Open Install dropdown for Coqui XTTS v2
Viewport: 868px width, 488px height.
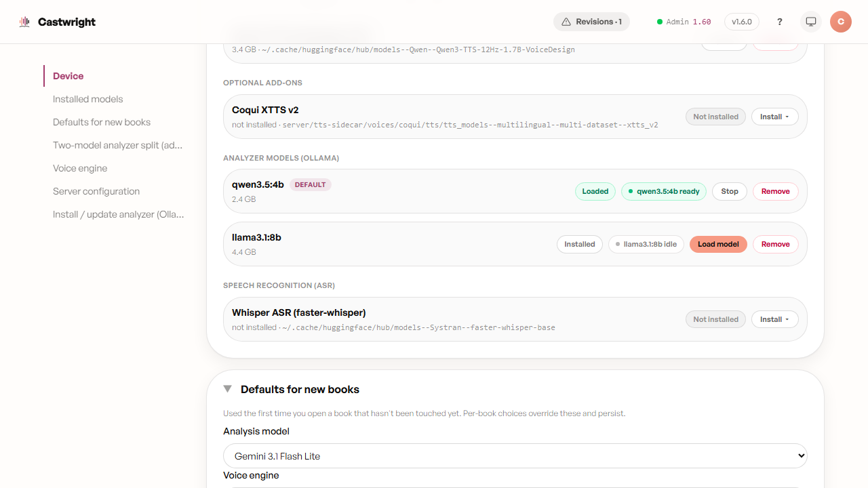(774, 117)
